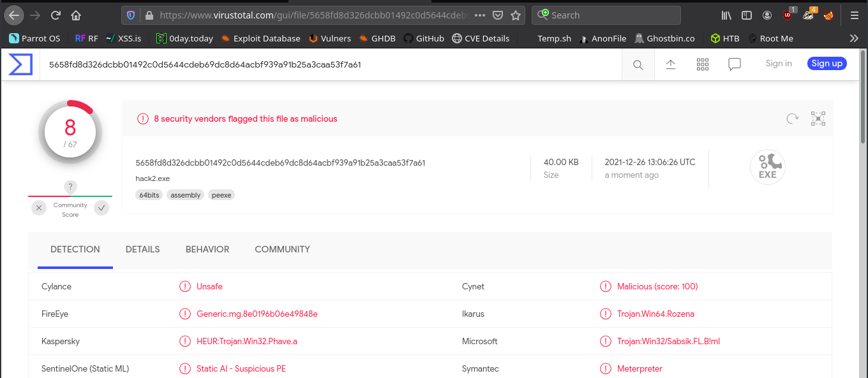Switch to the DETAILS tab
Viewport: 868px width, 378px height.
(x=142, y=249)
